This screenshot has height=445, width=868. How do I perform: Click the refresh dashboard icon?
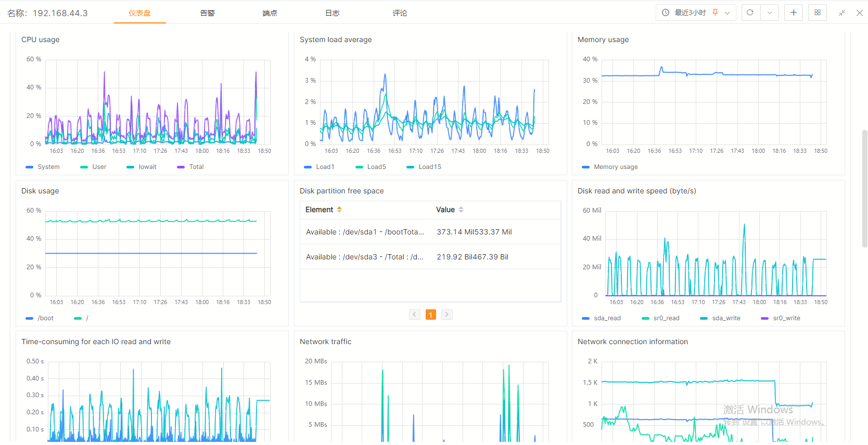750,12
